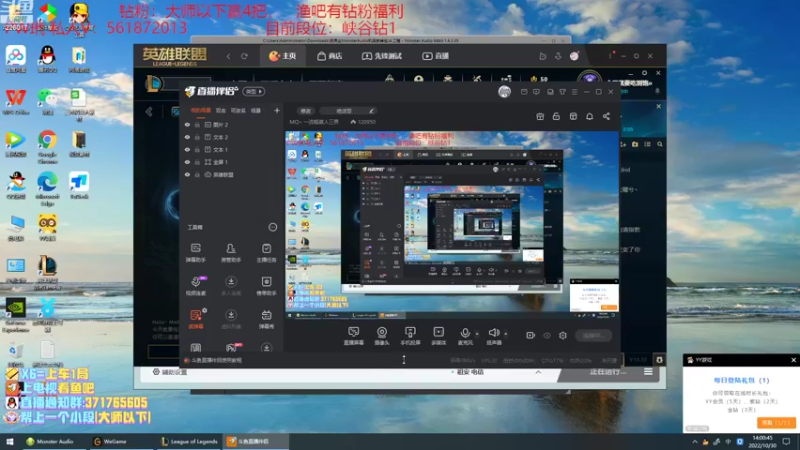Switch to League of Legends in taskbar
The height and width of the screenshot is (450, 800).
[189, 442]
